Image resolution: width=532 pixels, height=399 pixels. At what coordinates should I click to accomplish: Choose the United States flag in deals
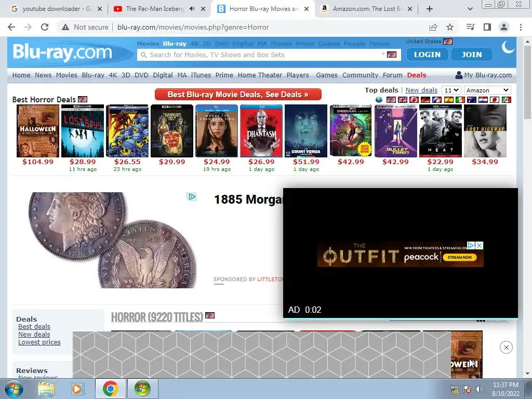point(391,100)
